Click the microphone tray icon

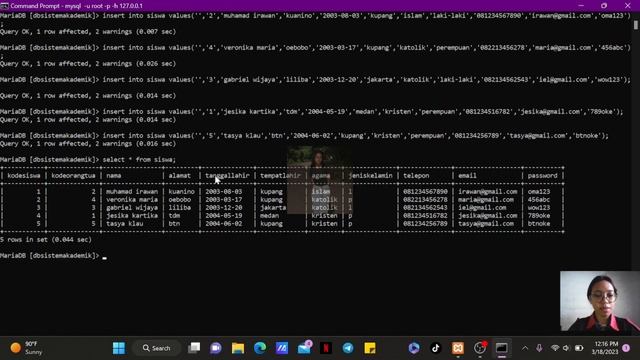539,348
